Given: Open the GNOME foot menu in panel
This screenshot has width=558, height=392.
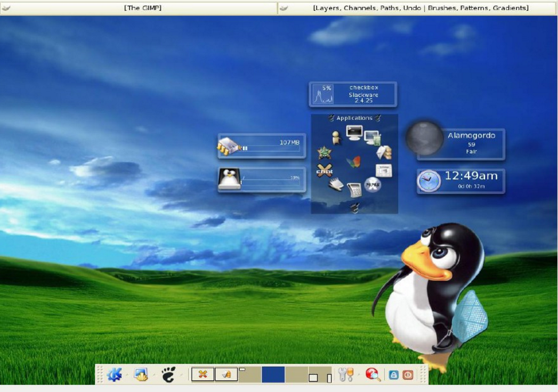Looking at the screenshot, I should click(x=168, y=374).
